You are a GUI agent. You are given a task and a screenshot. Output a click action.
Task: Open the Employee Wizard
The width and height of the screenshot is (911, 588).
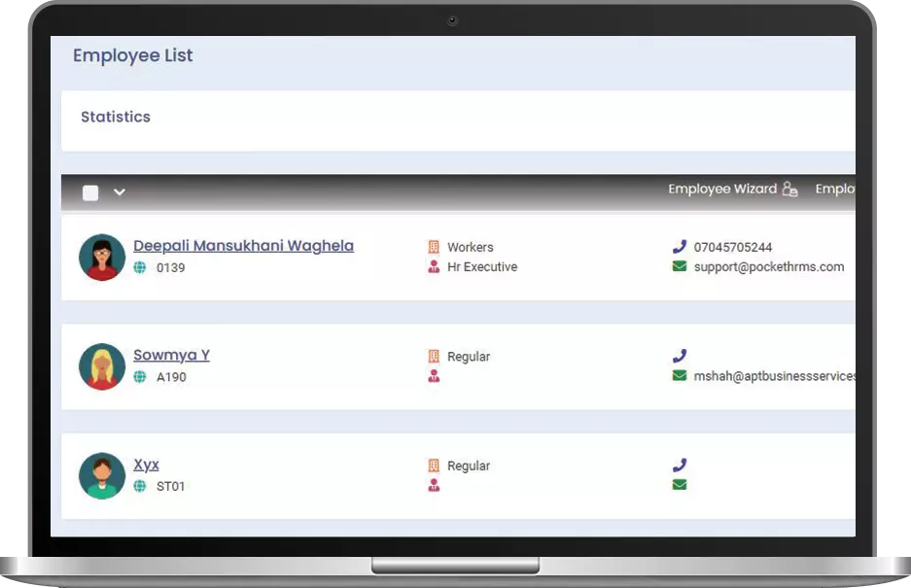[722, 189]
